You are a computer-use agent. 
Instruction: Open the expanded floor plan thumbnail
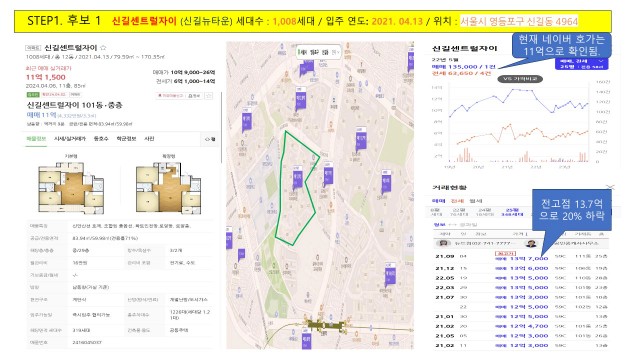click(x=168, y=188)
